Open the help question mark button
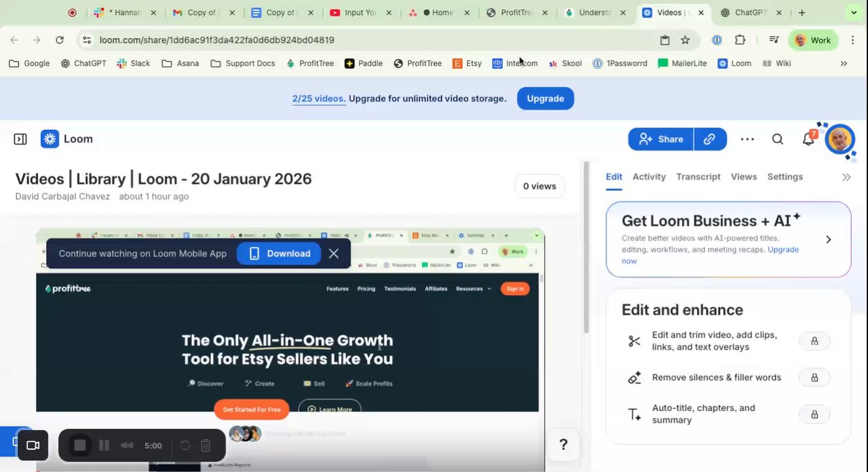Viewport: 868px width, 472px height. 563,445
